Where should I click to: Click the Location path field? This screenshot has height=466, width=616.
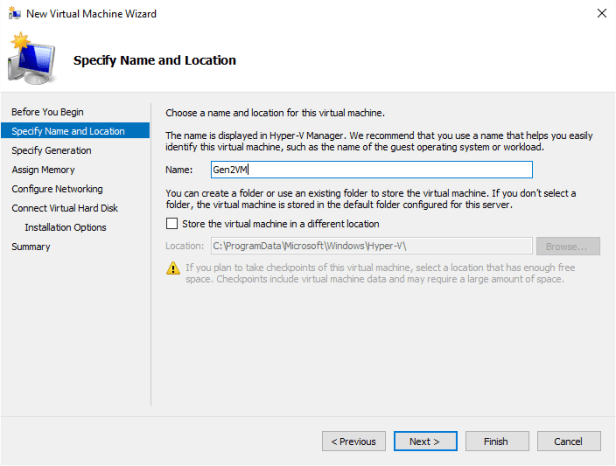click(x=370, y=246)
